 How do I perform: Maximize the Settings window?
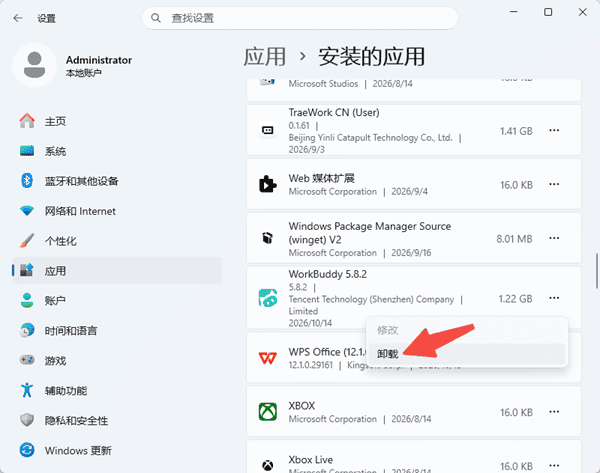coord(548,12)
